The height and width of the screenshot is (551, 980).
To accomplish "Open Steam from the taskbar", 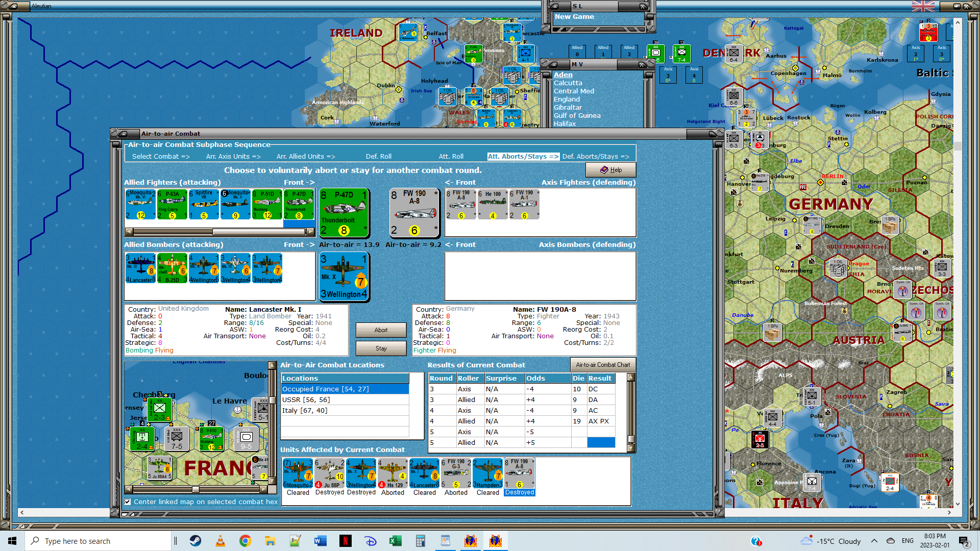I will [195, 541].
